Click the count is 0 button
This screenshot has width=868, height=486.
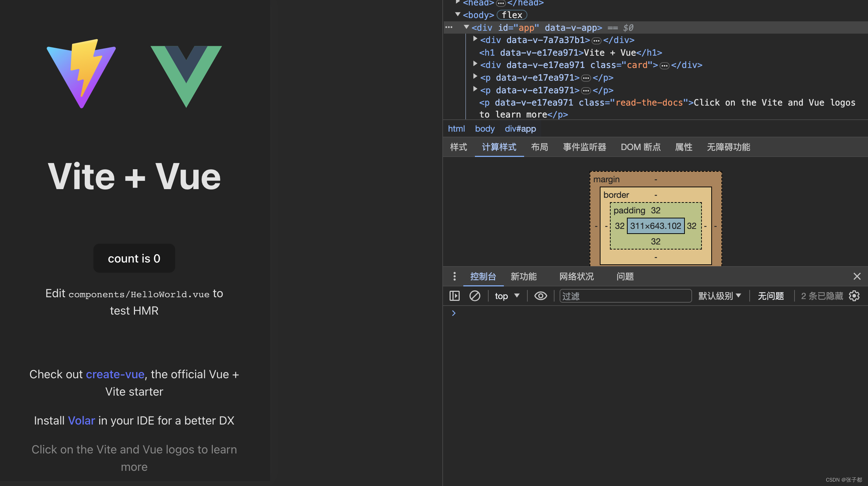(134, 258)
